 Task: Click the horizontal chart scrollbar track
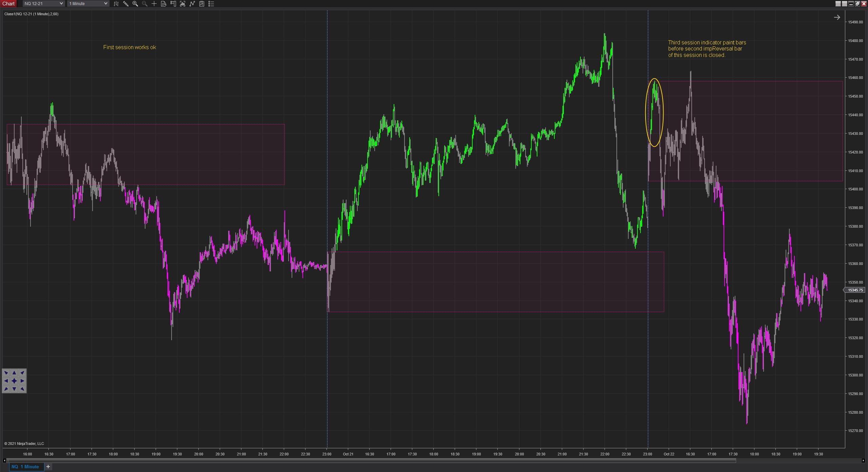[797, 460]
